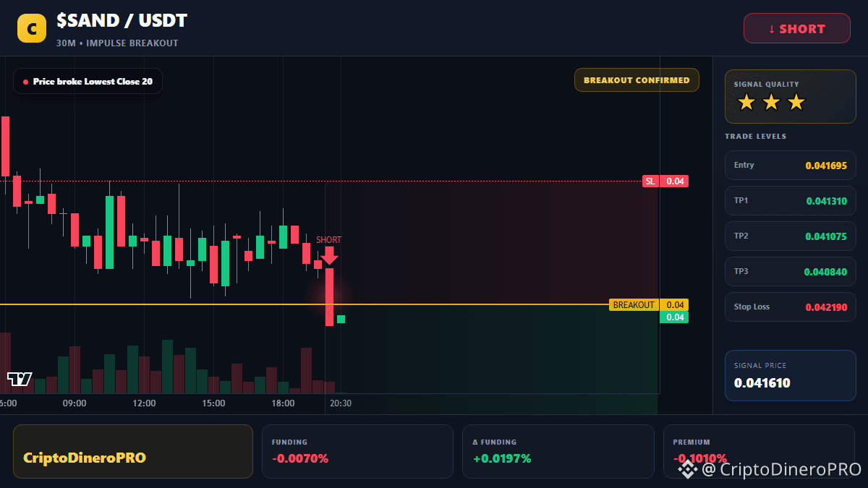Viewport: 868px width, 488px height.
Task: Select the $SAND / USDT pair title
Action: pyautogui.click(x=122, y=20)
